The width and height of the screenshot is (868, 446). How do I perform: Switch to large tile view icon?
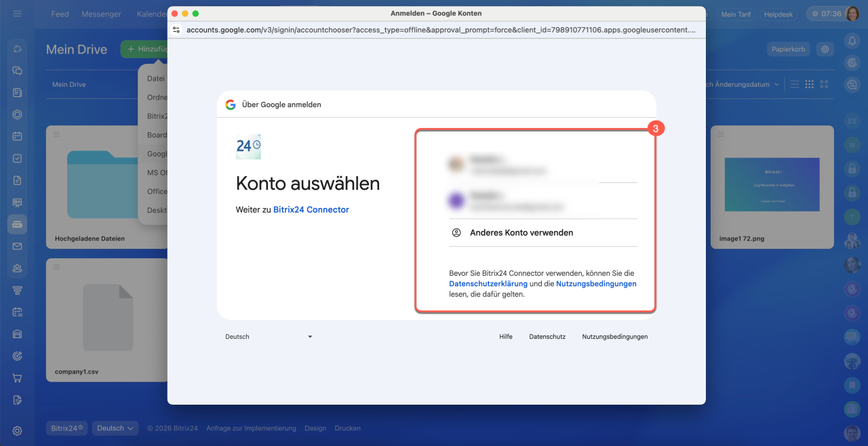point(825,85)
